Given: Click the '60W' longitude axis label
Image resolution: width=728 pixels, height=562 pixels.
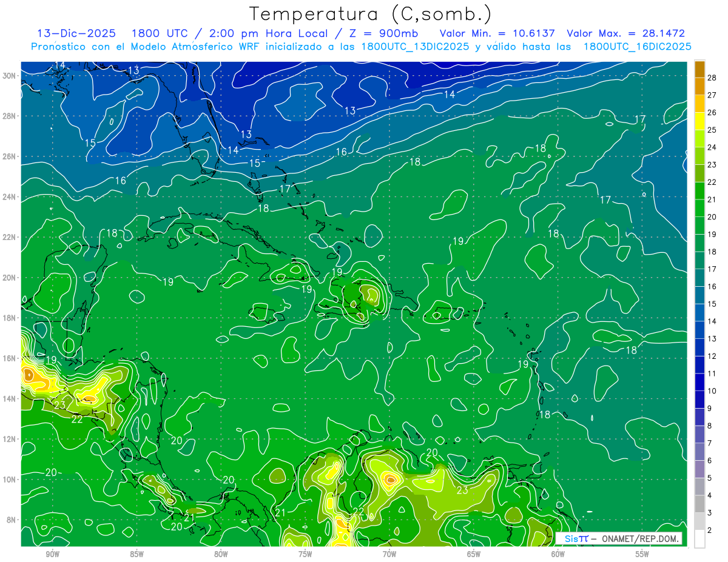Looking at the screenshot, I should coord(558,554).
